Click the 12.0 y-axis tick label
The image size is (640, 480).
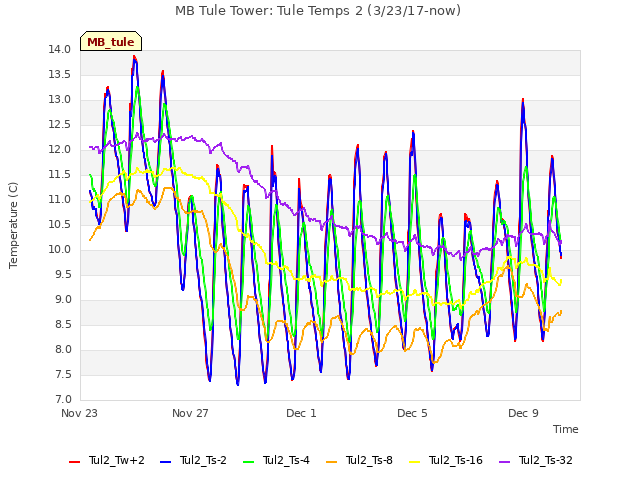pos(60,149)
